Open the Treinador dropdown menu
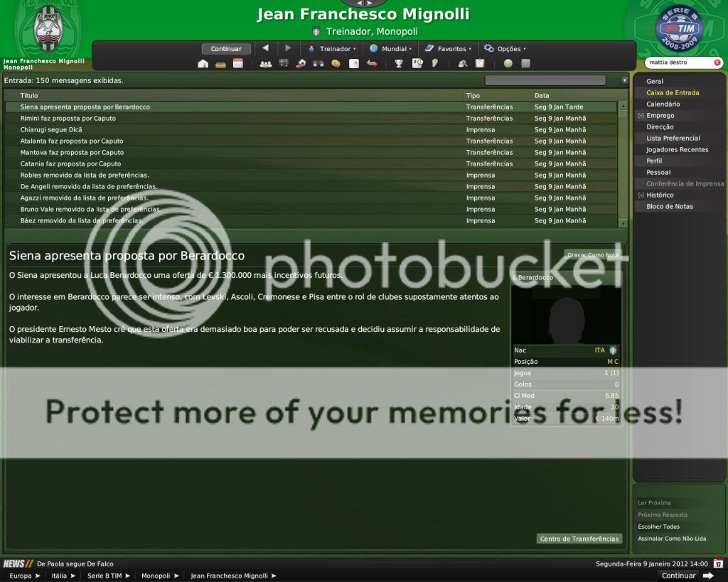The width and height of the screenshot is (728, 582). tap(333, 49)
